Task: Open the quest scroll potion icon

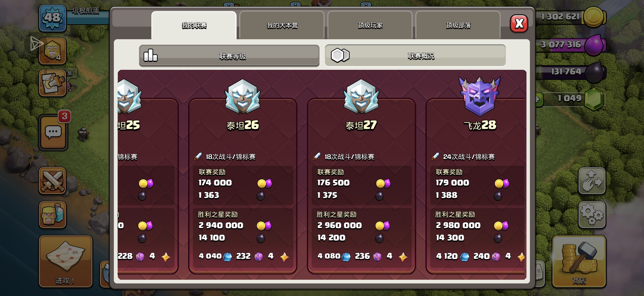Action: 53,83
